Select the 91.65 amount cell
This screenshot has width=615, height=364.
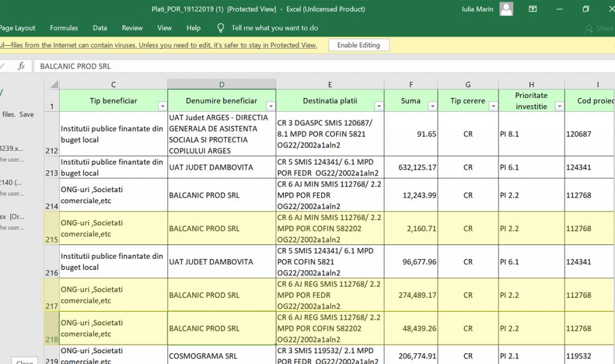411,134
